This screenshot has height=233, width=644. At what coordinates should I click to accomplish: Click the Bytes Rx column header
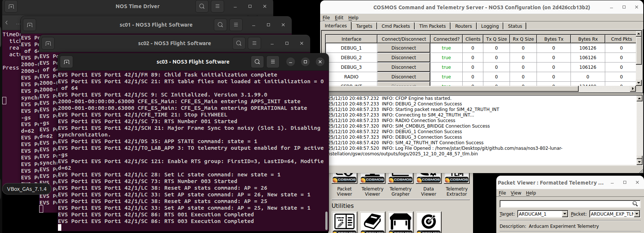coord(588,39)
